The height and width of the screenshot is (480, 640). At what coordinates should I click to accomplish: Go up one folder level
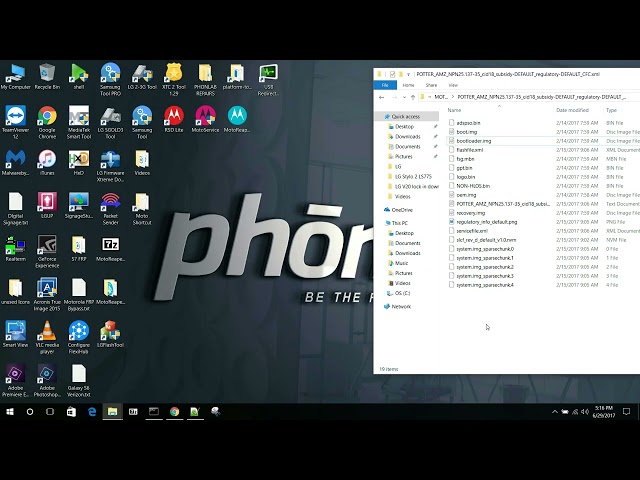tap(413, 97)
